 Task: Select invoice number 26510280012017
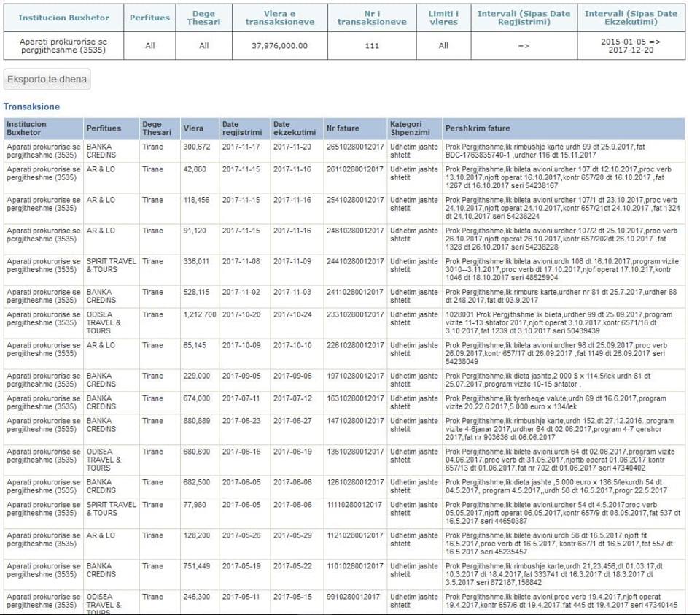tap(355, 147)
